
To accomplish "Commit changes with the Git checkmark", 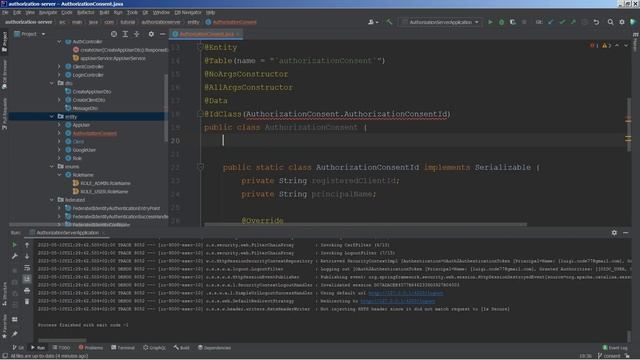I will coord(562,22).
